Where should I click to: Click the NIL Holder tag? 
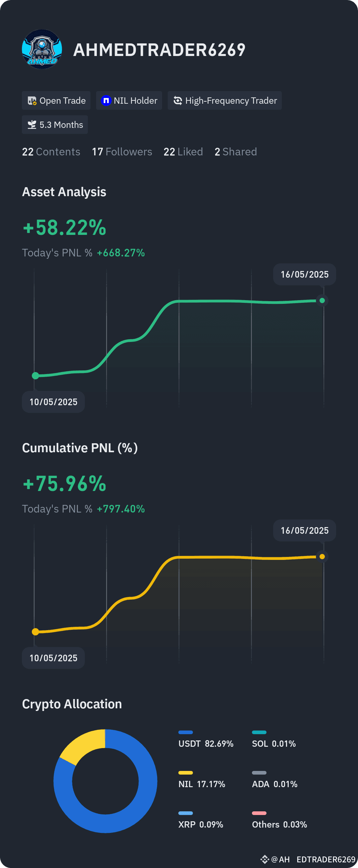[x=129, y=100]
